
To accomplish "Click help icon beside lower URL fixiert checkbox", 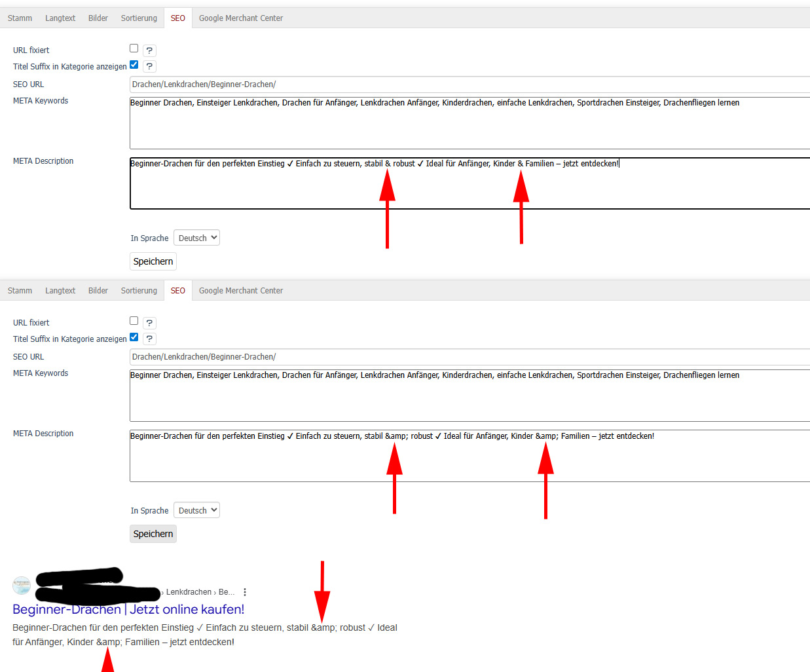I will (149, 323).
